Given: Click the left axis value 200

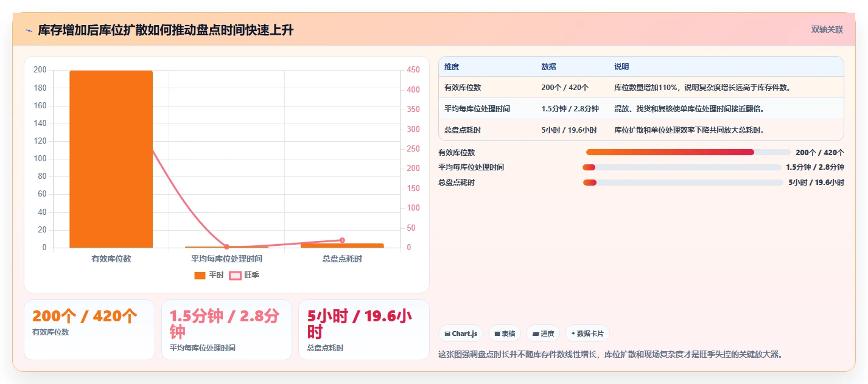Looking at the screenshot, I should pos(40,70).
